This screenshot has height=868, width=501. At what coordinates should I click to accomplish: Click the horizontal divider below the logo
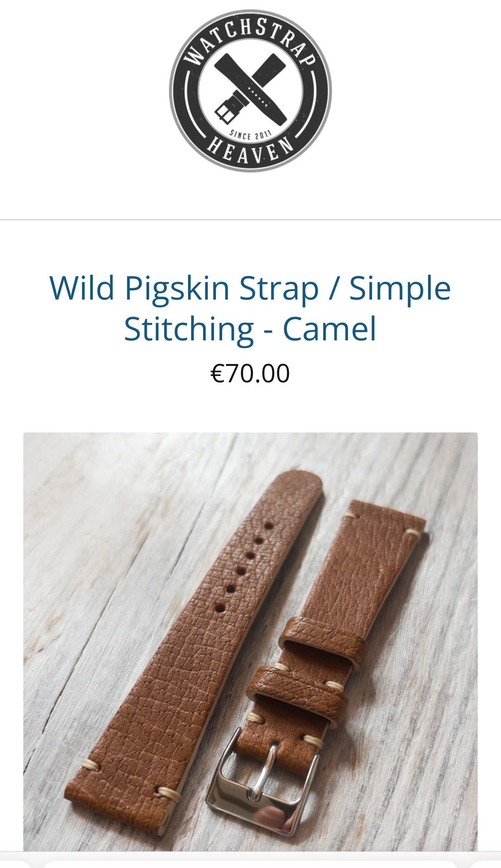250,220
